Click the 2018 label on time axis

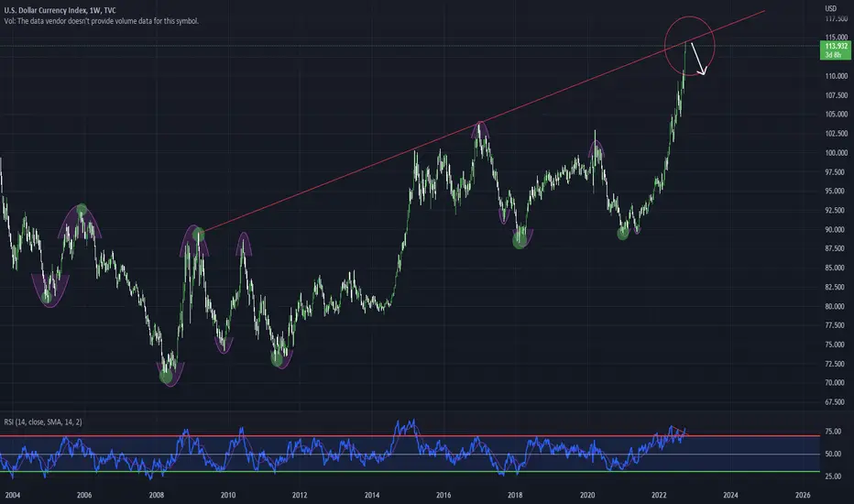click(515, 495)
